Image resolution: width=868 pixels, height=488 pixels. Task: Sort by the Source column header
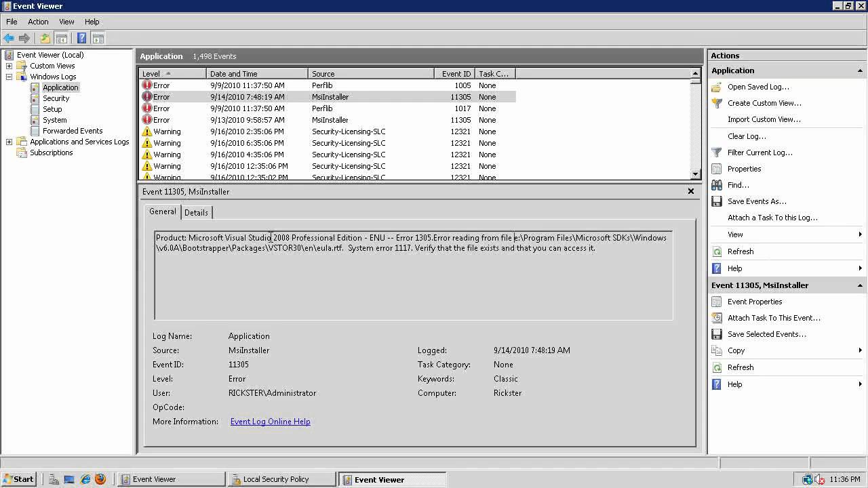tap(371, 73)
